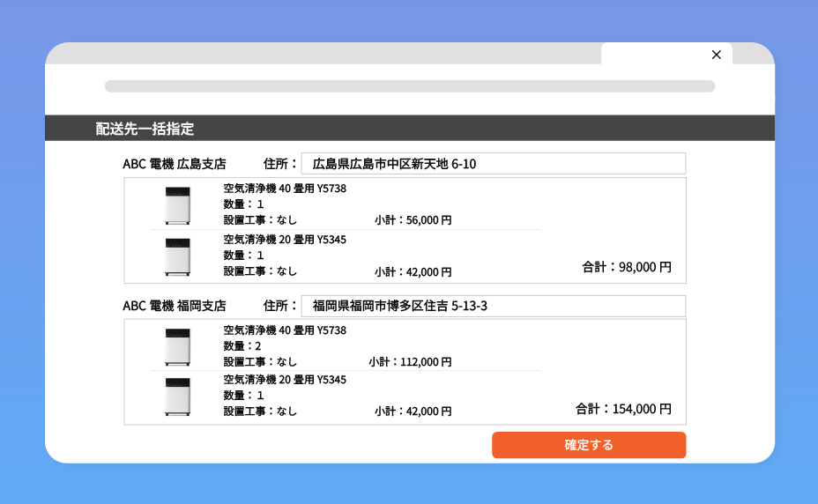Click the 合計：98,000円 total

627,266
